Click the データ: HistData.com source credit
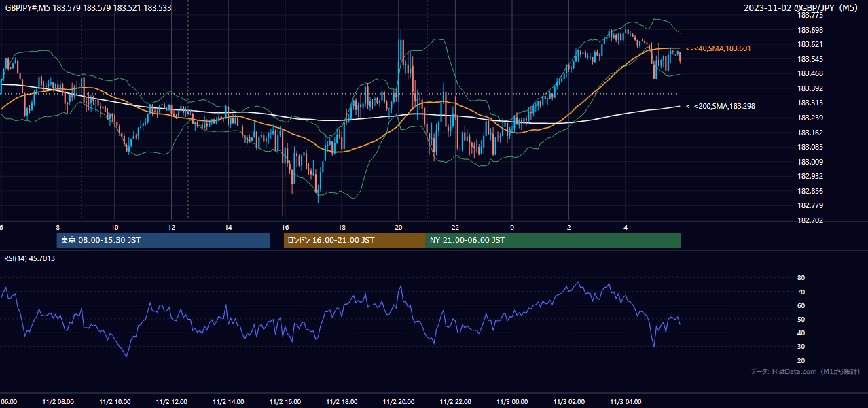 coord(805,371)
